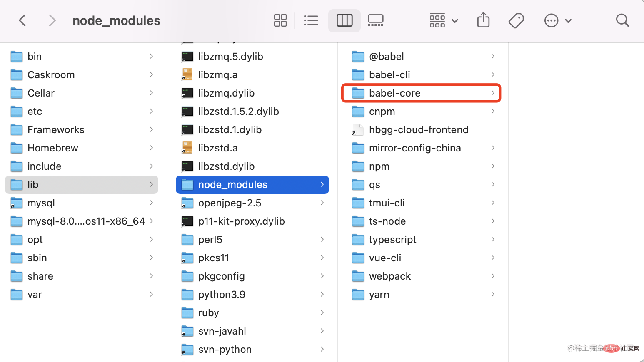This screenshot has height=362, width=644.
Task: Select the libzmq.dylib file
Action: tap(252, 93)
